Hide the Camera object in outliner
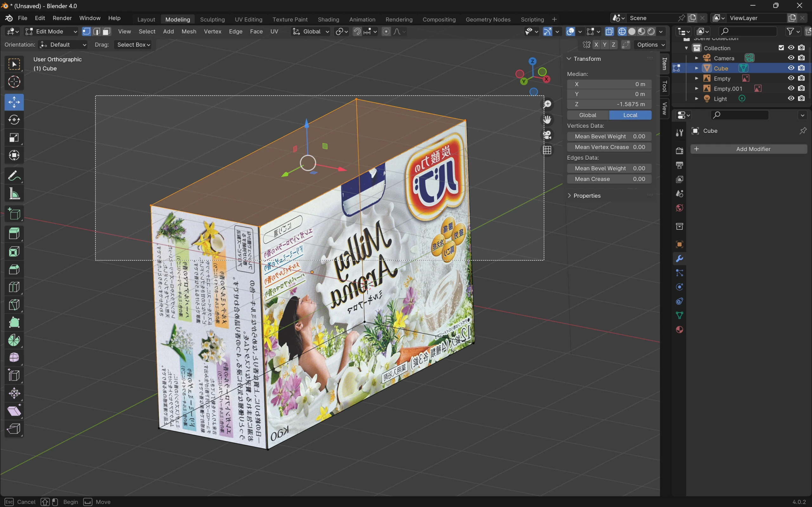 pyautogui.click(x=791, y=58)
